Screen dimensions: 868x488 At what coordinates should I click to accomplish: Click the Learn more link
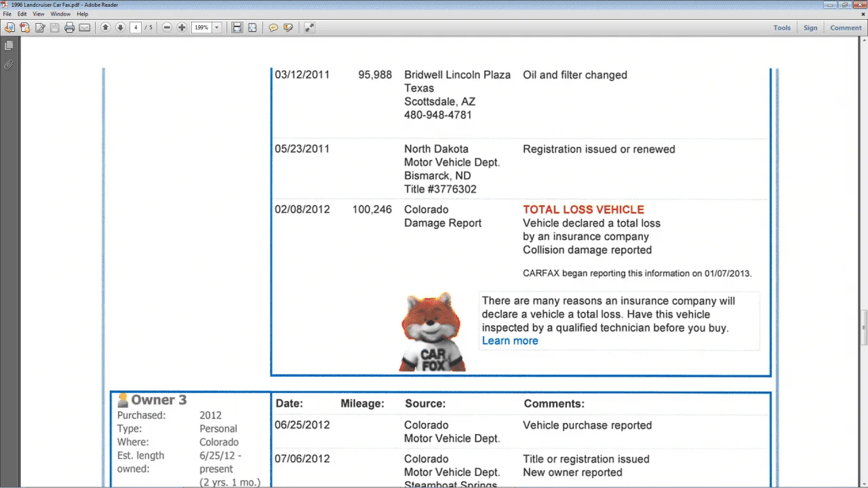(x=510, y=341)
